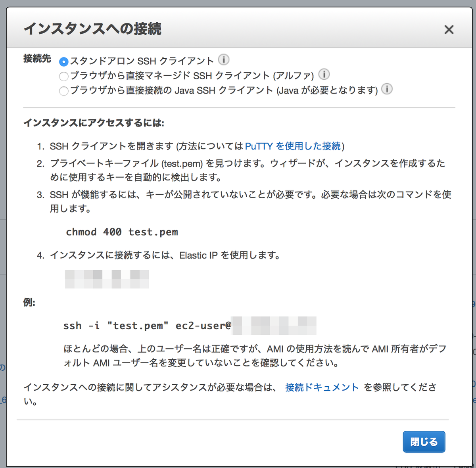Click the 閉じる button
476x468 pixels.
pos(424,442)
